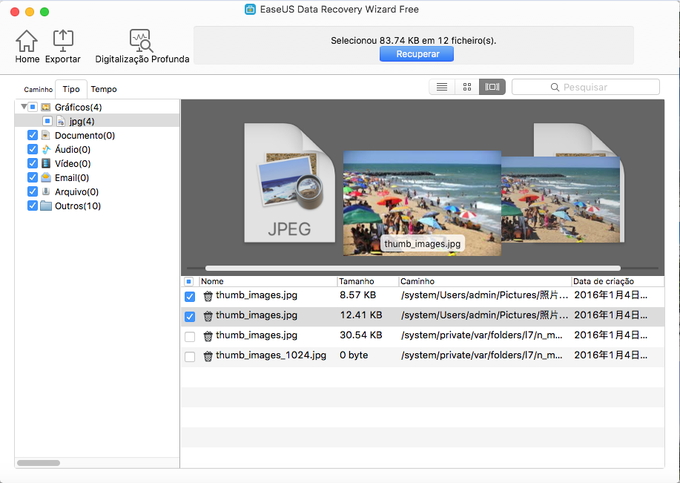
Task: Uncheck the Arquivo(0) checkbox
Action: click(33, 192)
